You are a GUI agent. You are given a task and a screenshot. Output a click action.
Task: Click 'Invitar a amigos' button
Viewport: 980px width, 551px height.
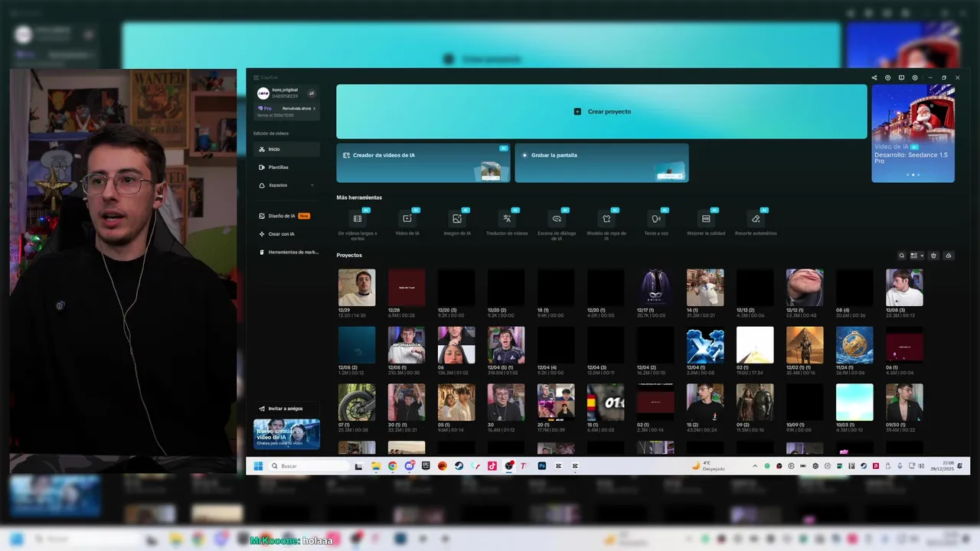287,409
